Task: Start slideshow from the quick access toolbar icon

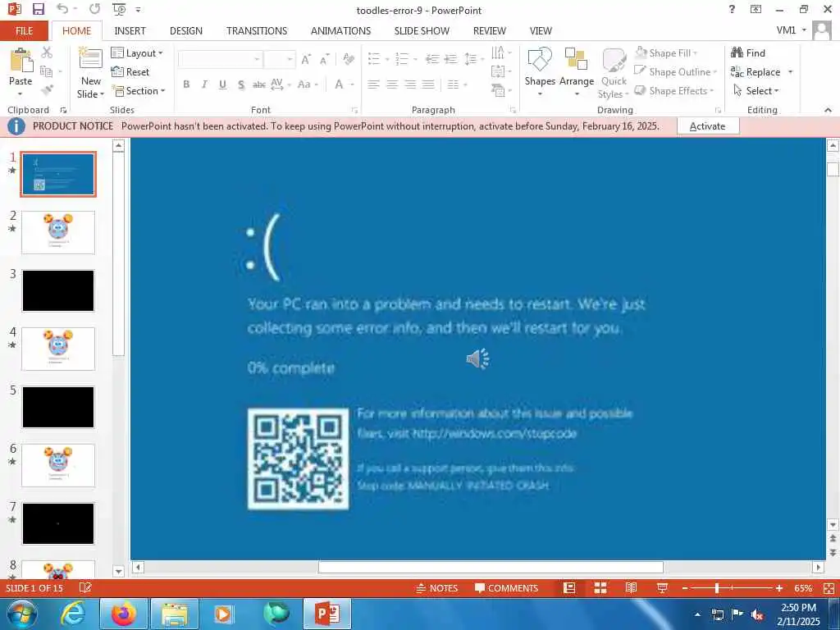Action: 119,9
